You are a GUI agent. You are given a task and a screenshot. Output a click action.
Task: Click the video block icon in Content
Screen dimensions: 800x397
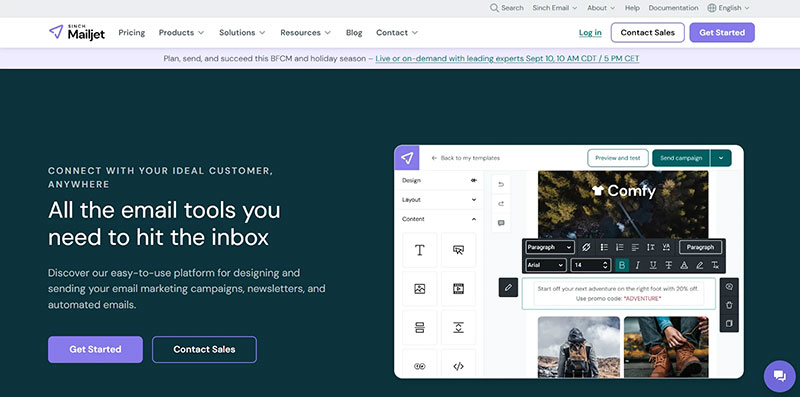[x=458, y=289]
